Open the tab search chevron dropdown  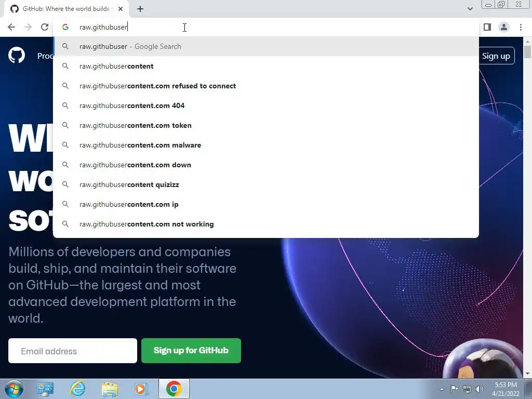[470, 9]
